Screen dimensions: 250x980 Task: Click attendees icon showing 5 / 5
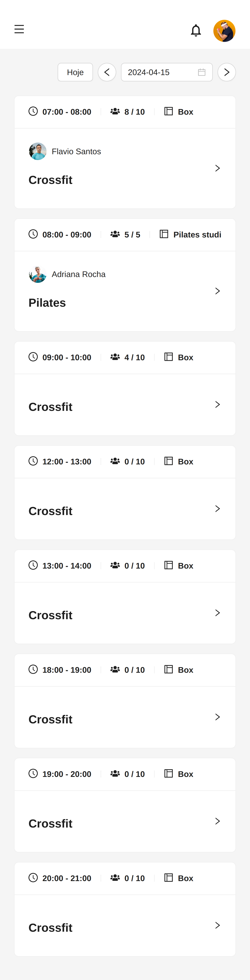point(115,234)
